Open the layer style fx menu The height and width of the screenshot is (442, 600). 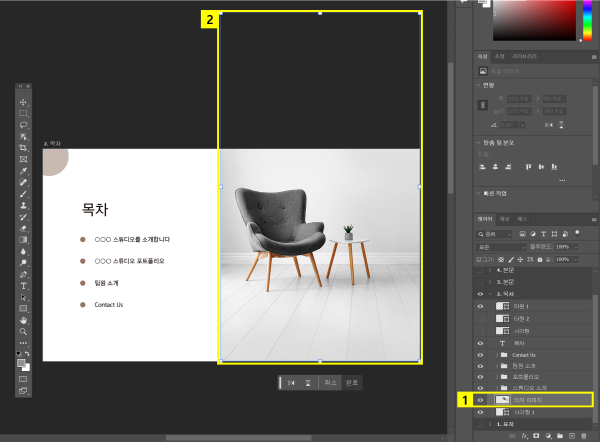(525, 436)
